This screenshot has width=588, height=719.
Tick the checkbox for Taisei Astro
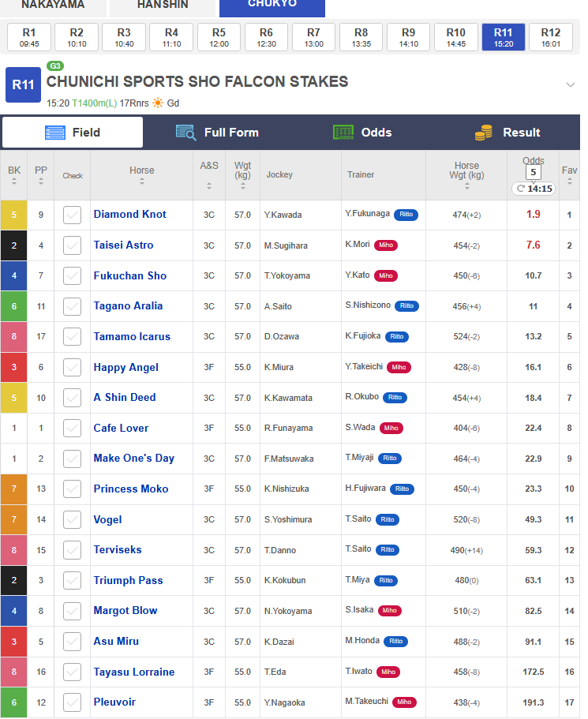72,245
